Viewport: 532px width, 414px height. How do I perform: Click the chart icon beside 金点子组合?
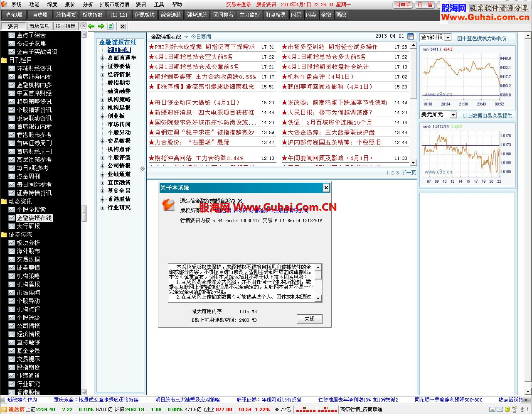click(12, 35)
